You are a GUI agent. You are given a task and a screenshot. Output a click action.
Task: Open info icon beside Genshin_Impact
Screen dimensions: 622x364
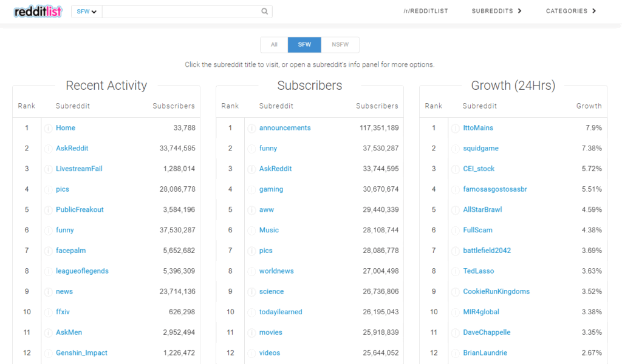click(48, 353)
